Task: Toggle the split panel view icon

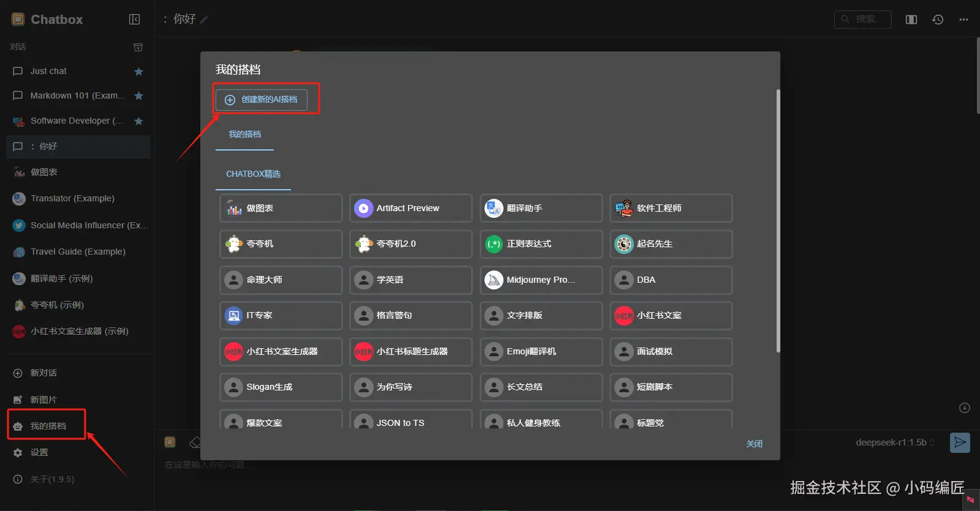Action: 911,20
